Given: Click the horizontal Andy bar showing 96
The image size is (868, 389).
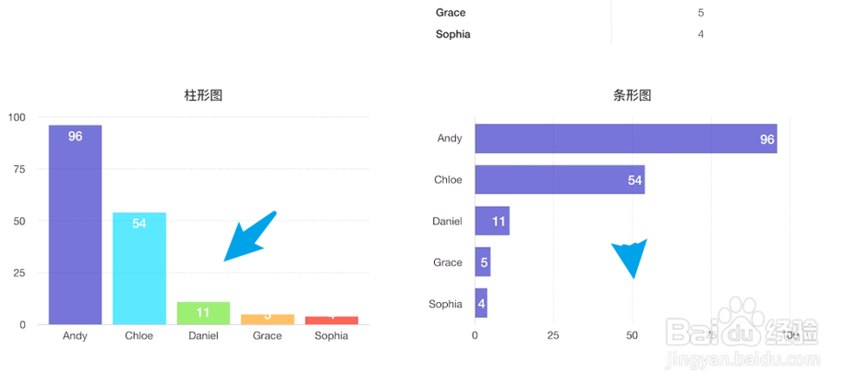Looking at the screenshot, I should tap(625, 139).
